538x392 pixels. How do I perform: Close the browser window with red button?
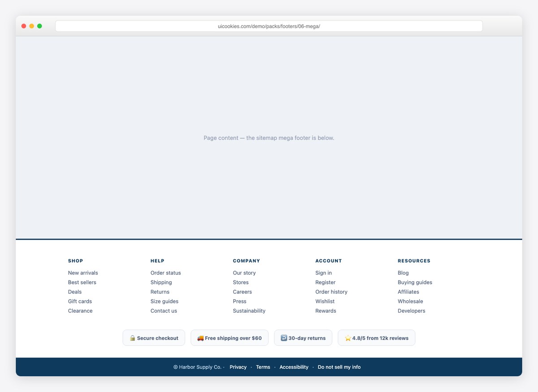pos(24,26)
